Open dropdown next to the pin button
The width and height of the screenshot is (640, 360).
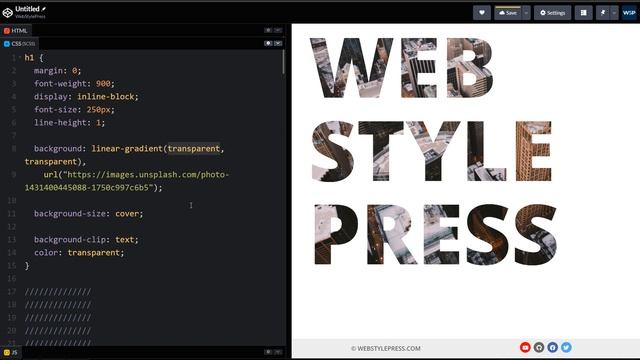click(x=614, y=13)
